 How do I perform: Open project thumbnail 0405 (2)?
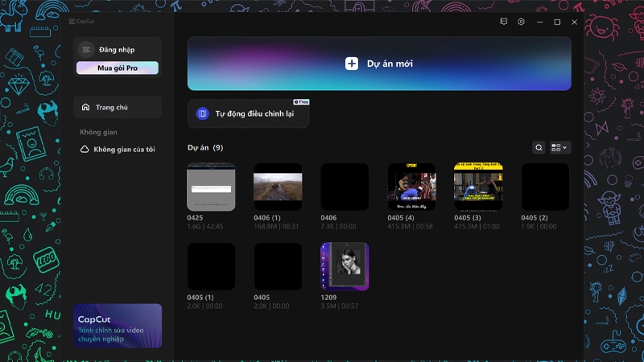tap(546, 187)
